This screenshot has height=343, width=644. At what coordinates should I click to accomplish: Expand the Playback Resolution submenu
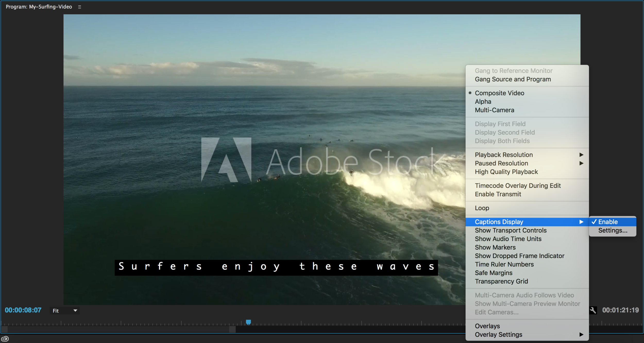527,155
